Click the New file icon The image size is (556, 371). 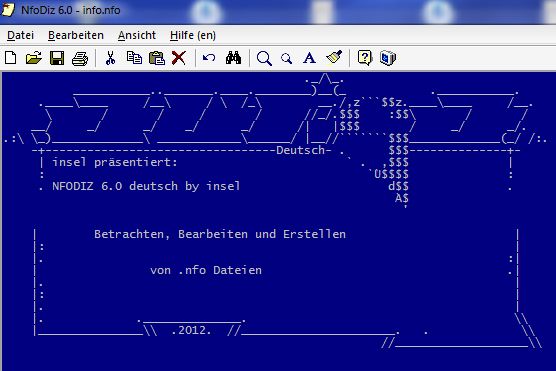point(11,58)
